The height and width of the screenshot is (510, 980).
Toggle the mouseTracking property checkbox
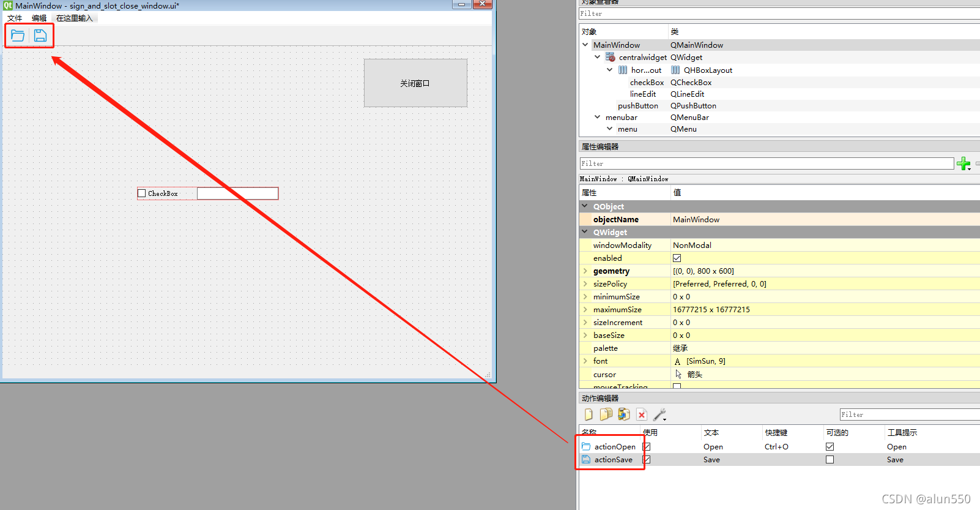coord(677,386)
